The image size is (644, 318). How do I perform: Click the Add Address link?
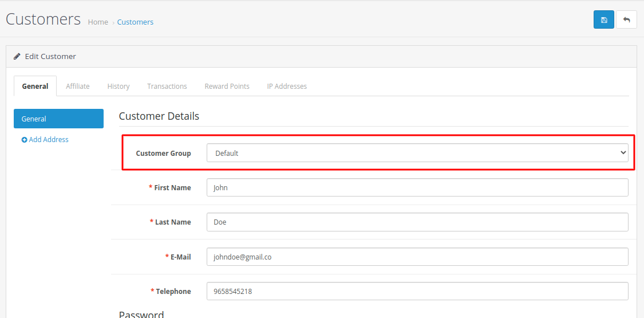click(45, 140)
